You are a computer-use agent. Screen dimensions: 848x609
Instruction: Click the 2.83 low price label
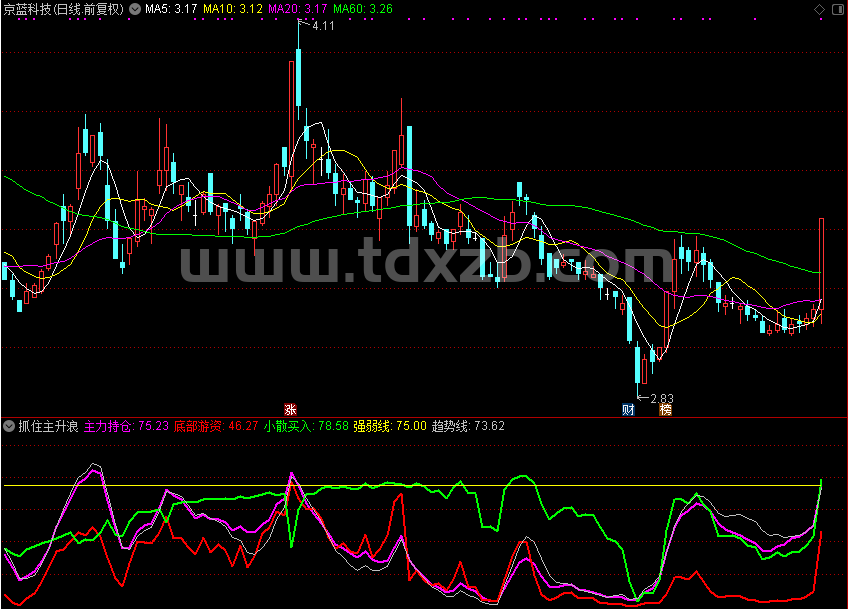point(661,399)
